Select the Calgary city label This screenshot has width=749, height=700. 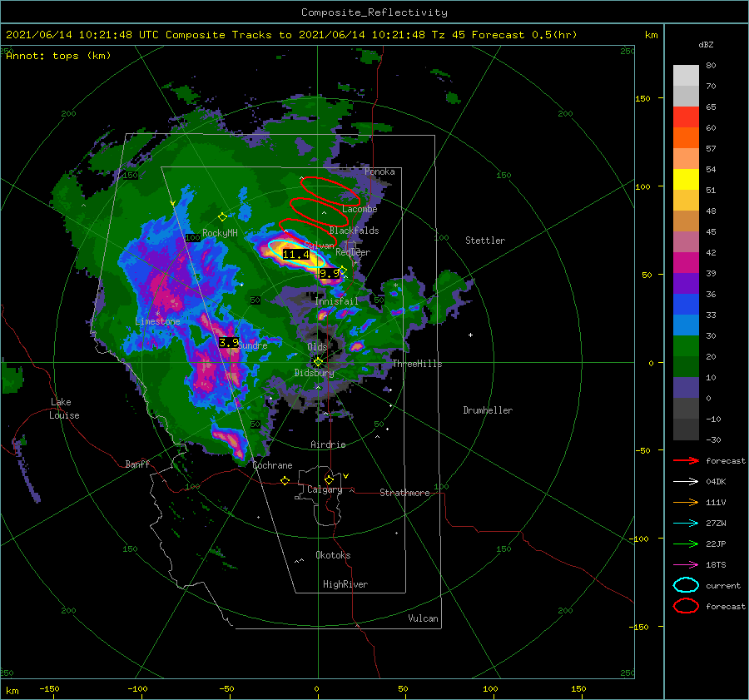click(x=325, y=489)
